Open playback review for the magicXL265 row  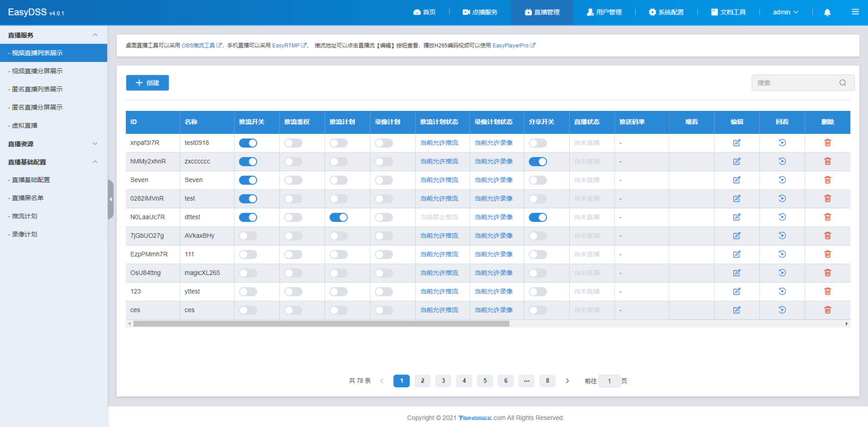[x=782, y=273]
